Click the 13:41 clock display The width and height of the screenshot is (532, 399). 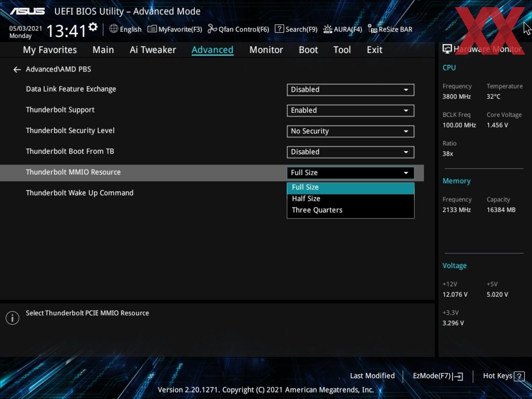pos(66,31)
